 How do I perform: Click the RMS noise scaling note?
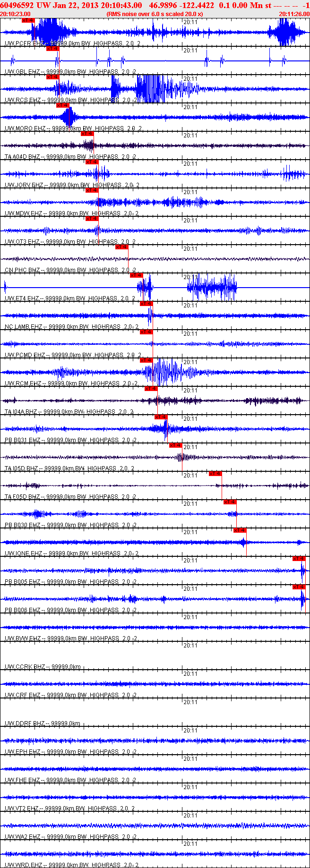click(x=155, y=14)
